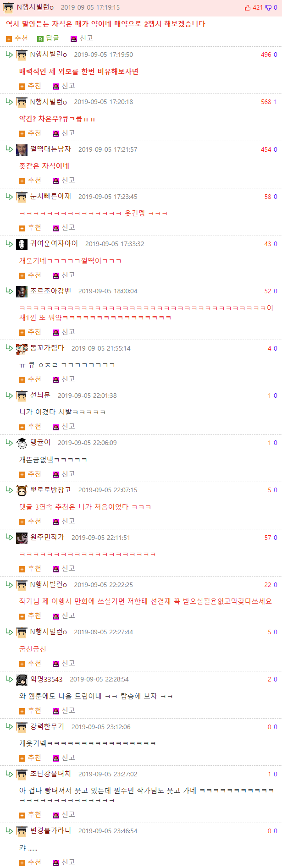Click the thumbs-up icon showing 421
Screen dimensions: 282x868
tap(248, 7)
